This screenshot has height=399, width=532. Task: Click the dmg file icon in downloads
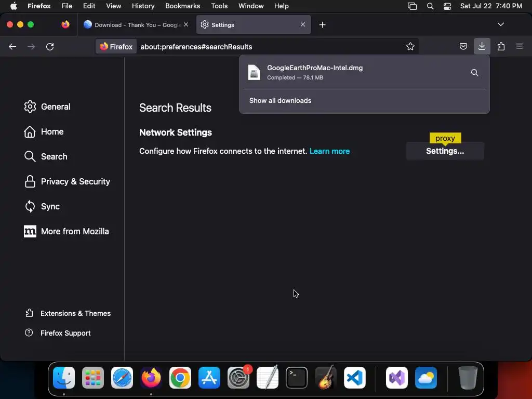click(254, 72)
